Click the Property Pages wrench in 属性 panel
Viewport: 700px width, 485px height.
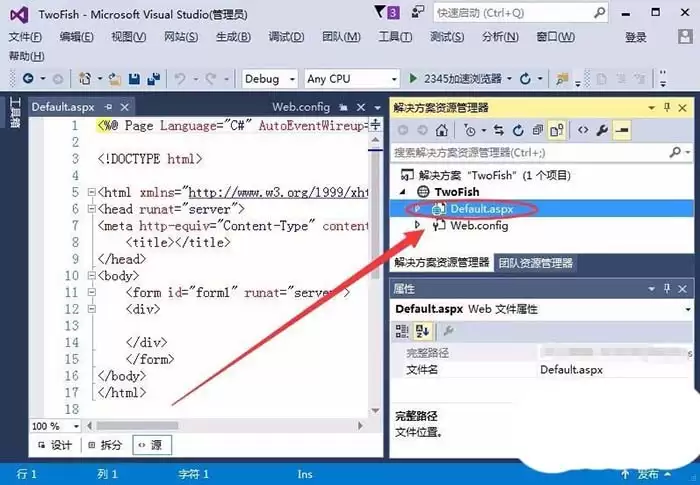(x=448, y=331)
